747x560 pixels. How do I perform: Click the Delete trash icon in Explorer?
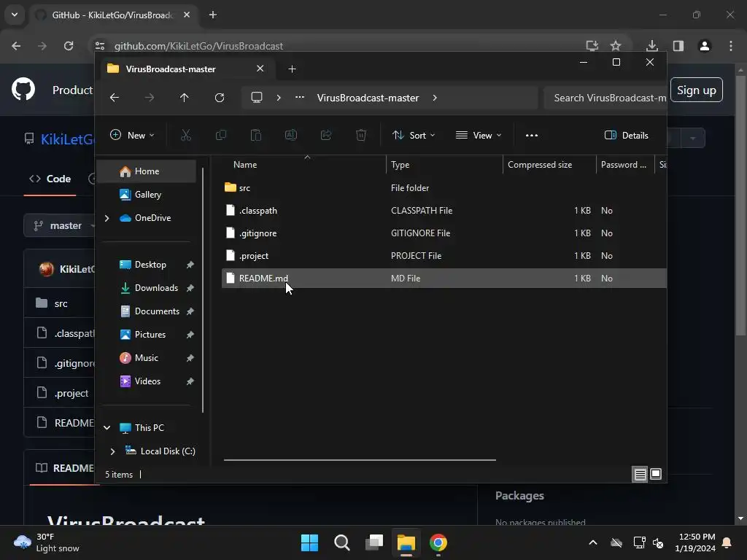tap(361, 135)
